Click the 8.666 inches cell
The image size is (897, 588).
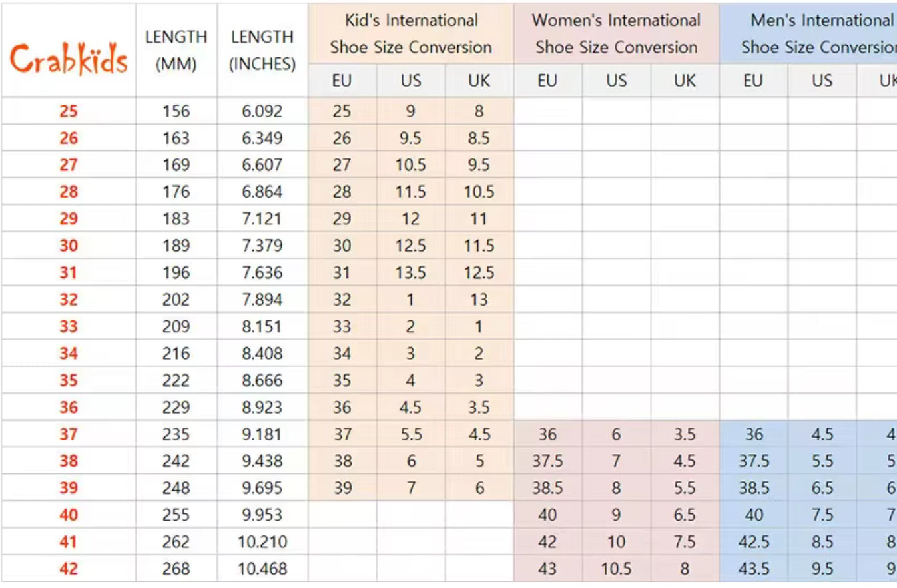click(x=262, y=380)
